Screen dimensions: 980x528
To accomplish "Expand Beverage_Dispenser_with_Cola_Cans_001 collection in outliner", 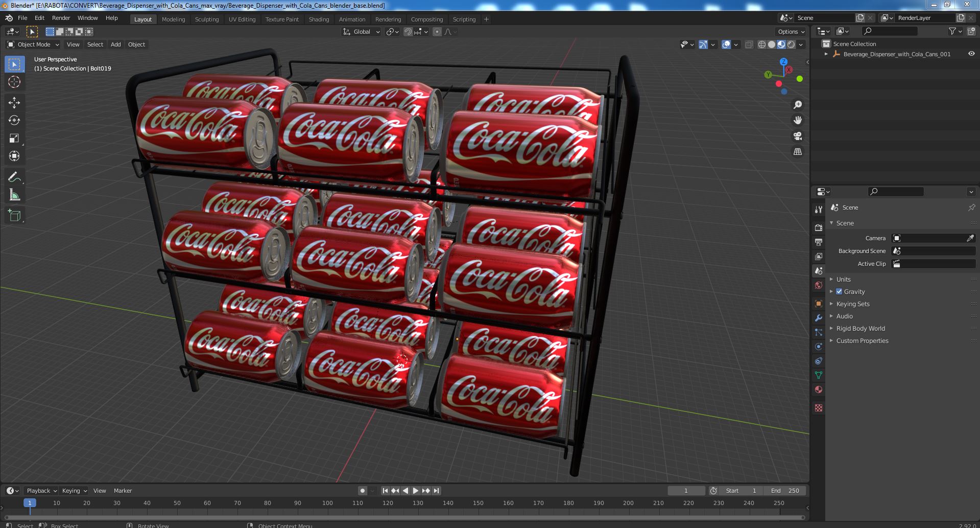I will point(826,54).
